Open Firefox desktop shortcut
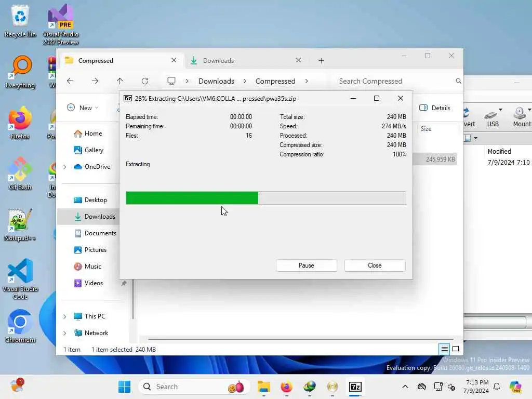The image size is (532, 399). coord(20,123)
